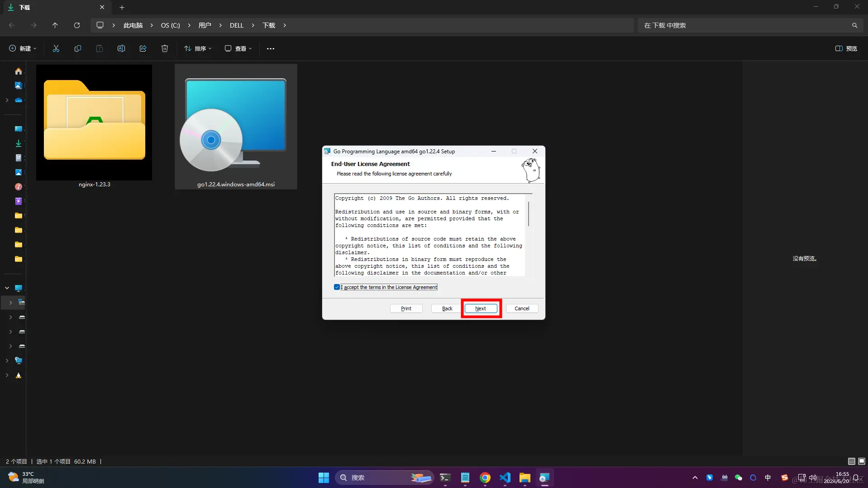Select the 下载 tab in File Explorer
This screenshot has height=488, width=868.
57,7
